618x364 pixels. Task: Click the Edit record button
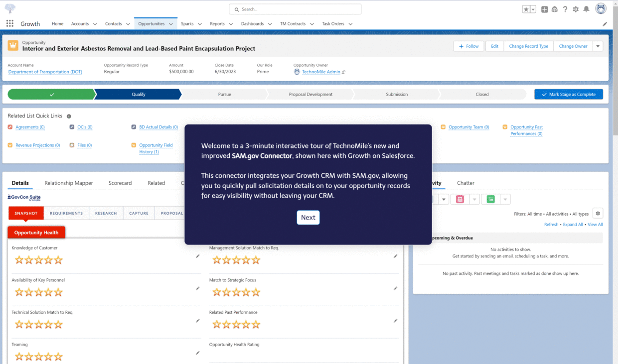pos(494,46)
